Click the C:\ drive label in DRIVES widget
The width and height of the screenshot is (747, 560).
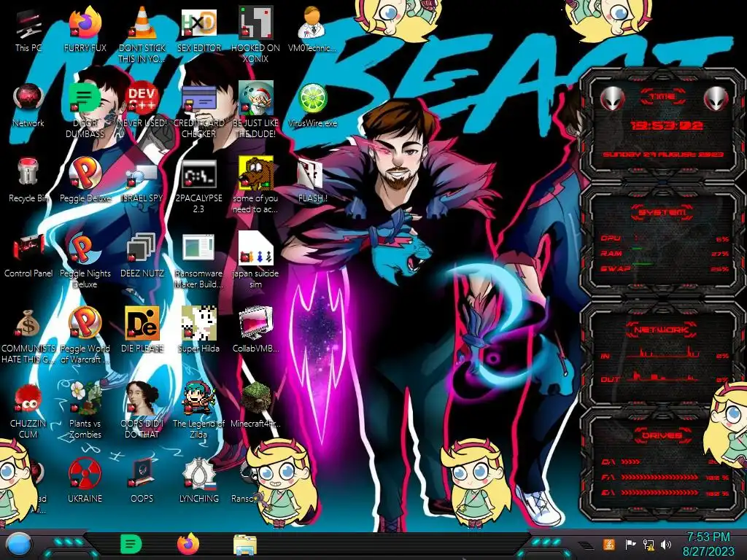pyautogui.click(x=608, y=462)
